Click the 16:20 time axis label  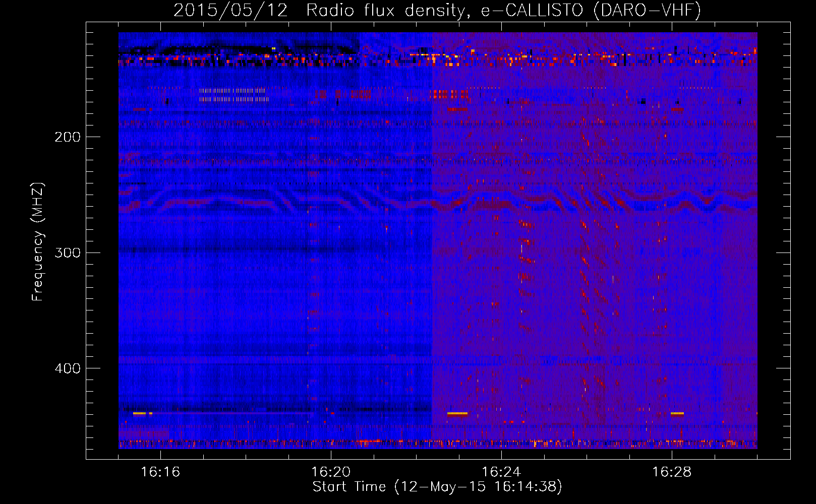click(x=331, y=472)
